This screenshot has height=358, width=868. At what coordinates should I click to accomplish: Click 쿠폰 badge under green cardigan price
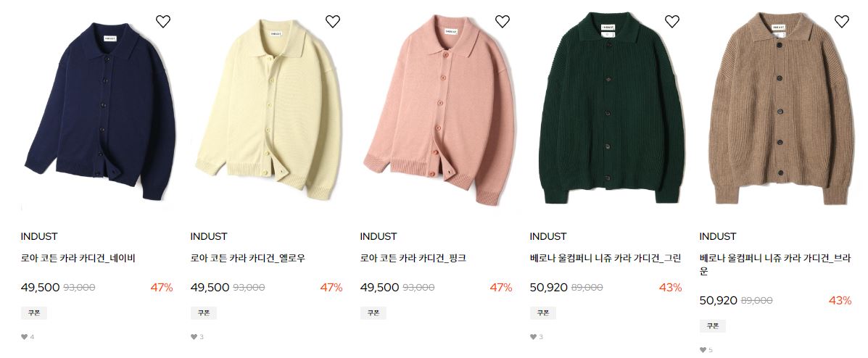[x=543, y=313]
